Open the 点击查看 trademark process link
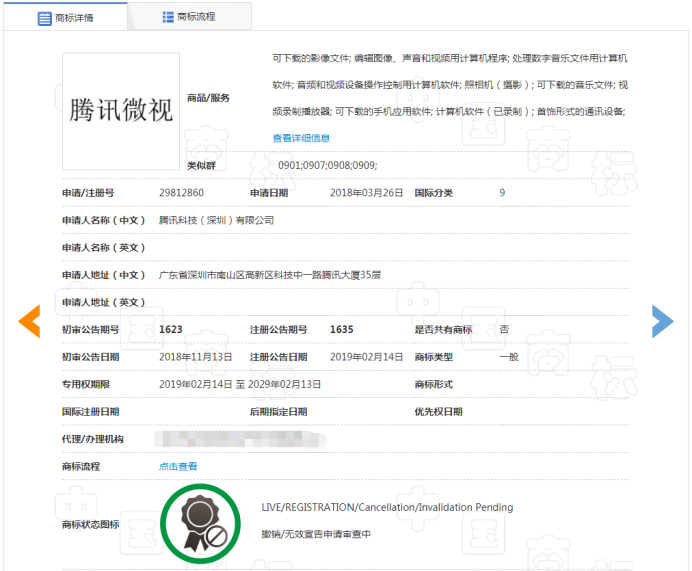Viewport: 692px width, 571px height. (x=178, y=466)
